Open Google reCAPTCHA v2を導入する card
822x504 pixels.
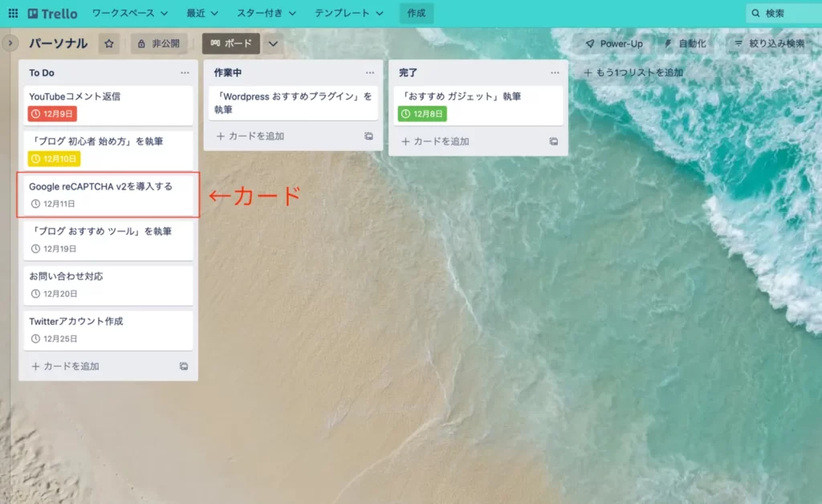coord(108,195)
